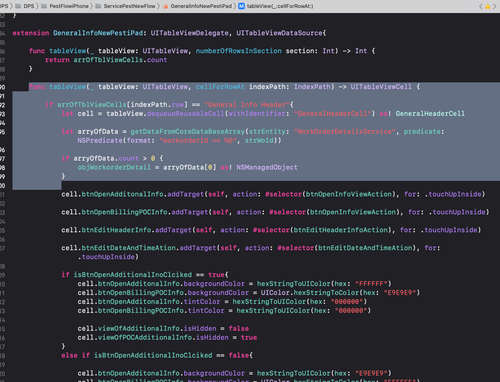Click 'arrOfTblViewCells.count' expression
This screenshot has width=500, height=382.
tap(120, 60)
